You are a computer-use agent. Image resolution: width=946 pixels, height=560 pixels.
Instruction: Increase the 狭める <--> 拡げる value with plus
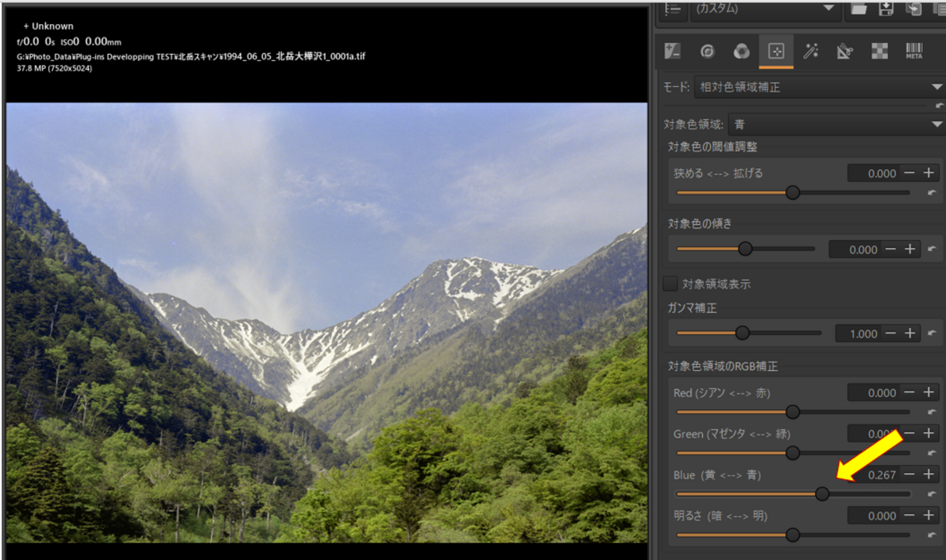929,173
